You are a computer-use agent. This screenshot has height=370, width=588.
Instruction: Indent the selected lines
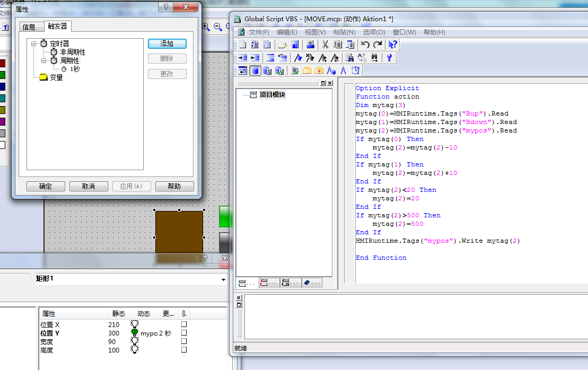[x=243, y=58]
